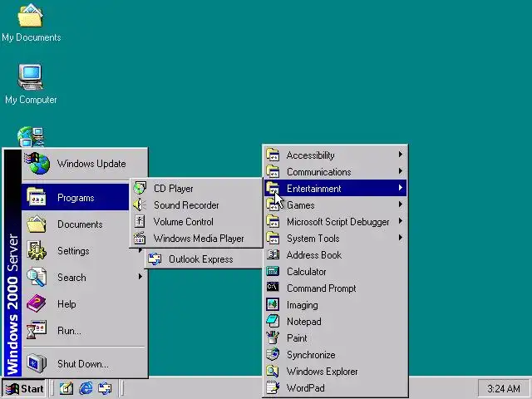Open the Programs menu item

coord(76,197)
